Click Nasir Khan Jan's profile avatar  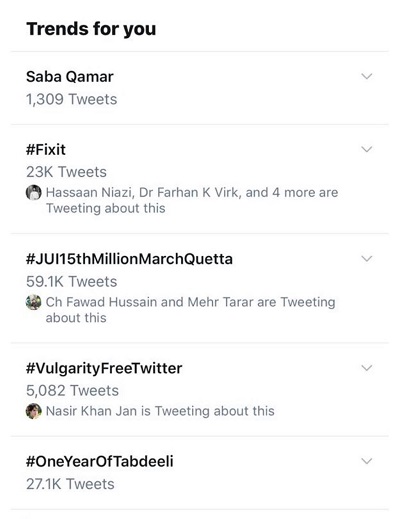pos(34,411)
